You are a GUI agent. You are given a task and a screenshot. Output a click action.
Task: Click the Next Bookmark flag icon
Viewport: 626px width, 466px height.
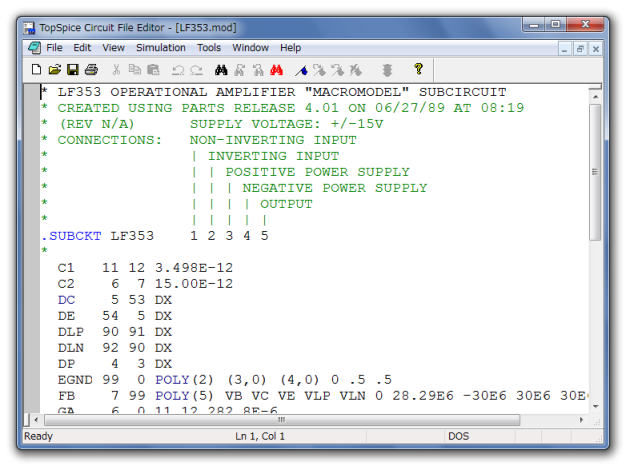319,70
